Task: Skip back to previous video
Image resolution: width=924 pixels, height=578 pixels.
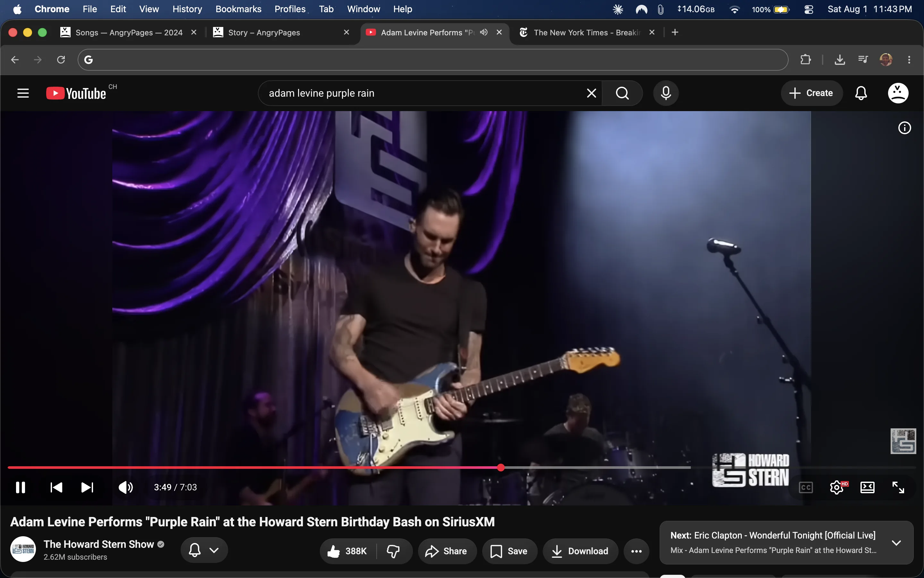Action: click(x=56, y=487)
